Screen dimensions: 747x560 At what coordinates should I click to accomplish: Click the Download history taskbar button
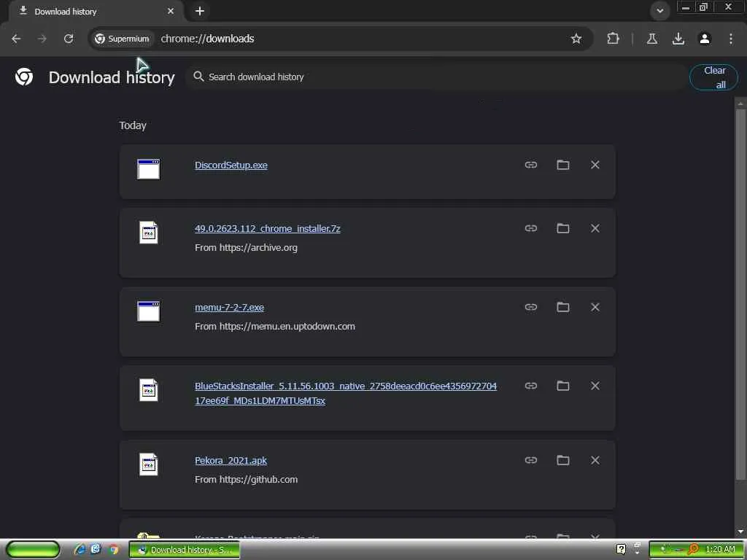(x=185, y=550)
